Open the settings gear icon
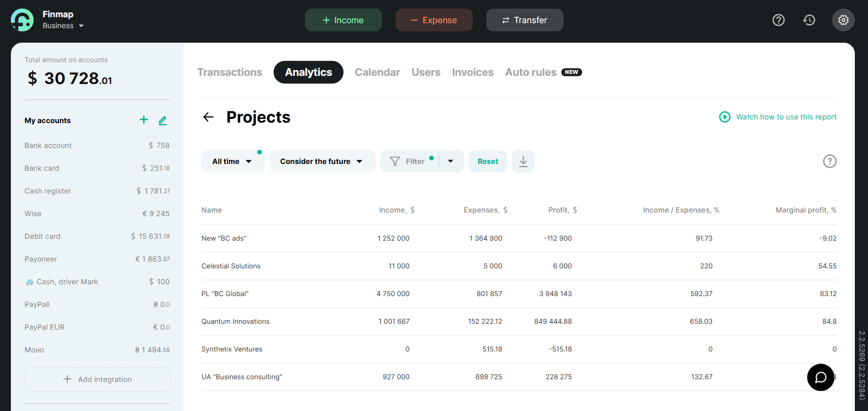 click(843, 20)
